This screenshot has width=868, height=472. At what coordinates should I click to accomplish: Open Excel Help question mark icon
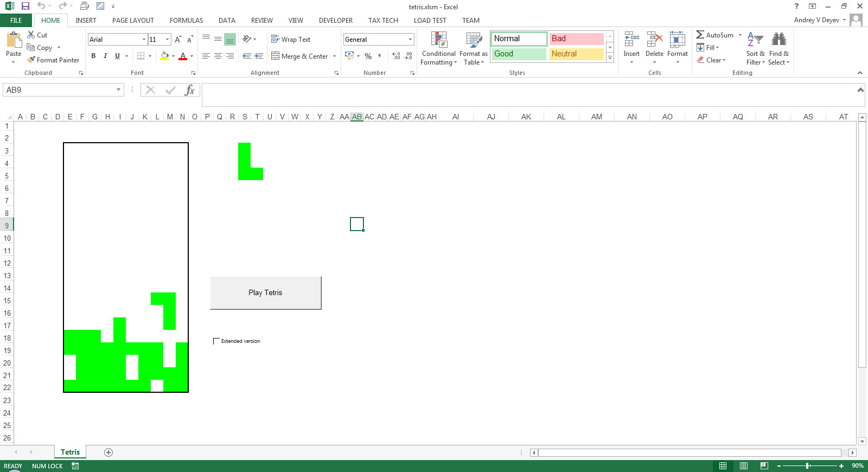[x=796, y=6]
